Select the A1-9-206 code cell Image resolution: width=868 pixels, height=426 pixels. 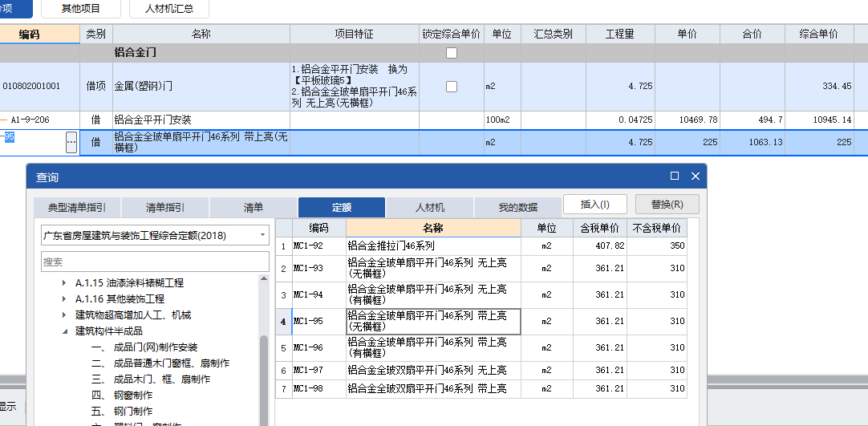(40, 120)
